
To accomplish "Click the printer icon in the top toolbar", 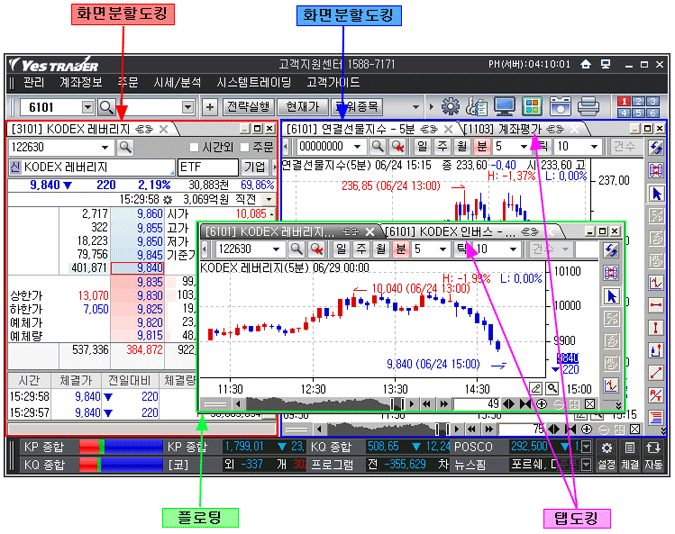I will pos(588,106).
